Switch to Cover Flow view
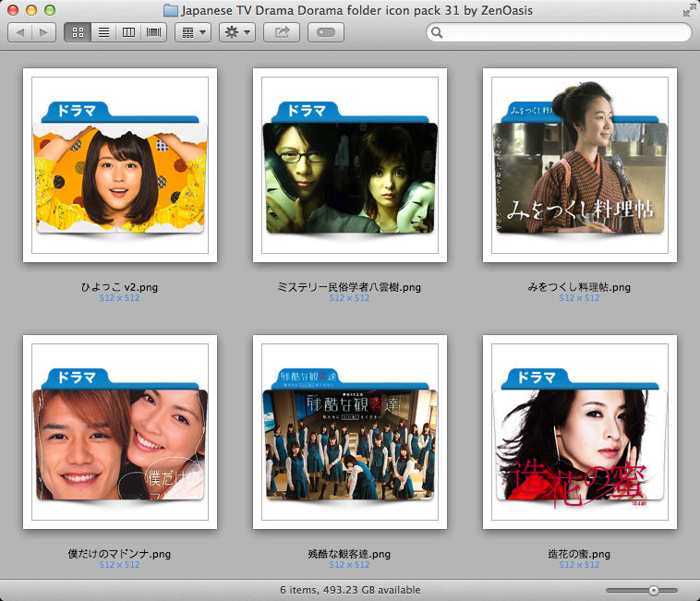700x601 pixels. pos(153,32)
